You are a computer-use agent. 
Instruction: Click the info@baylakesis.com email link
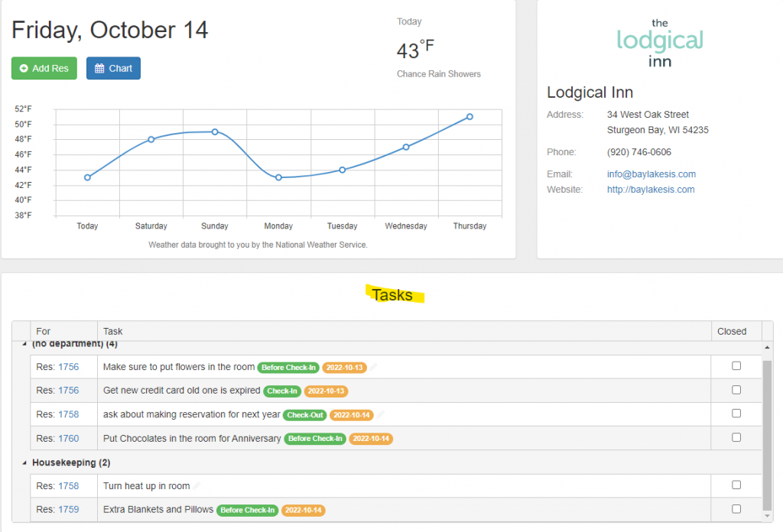point(651,174)
